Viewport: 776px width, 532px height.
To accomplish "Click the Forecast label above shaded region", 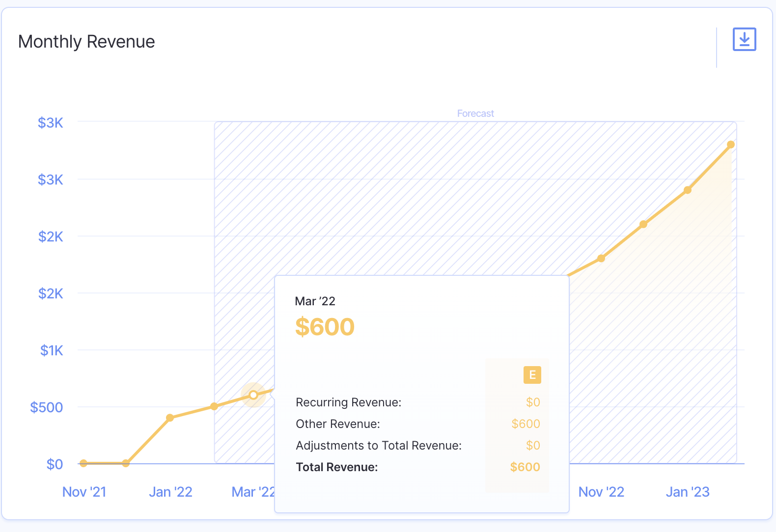I will tap(475, 113).
